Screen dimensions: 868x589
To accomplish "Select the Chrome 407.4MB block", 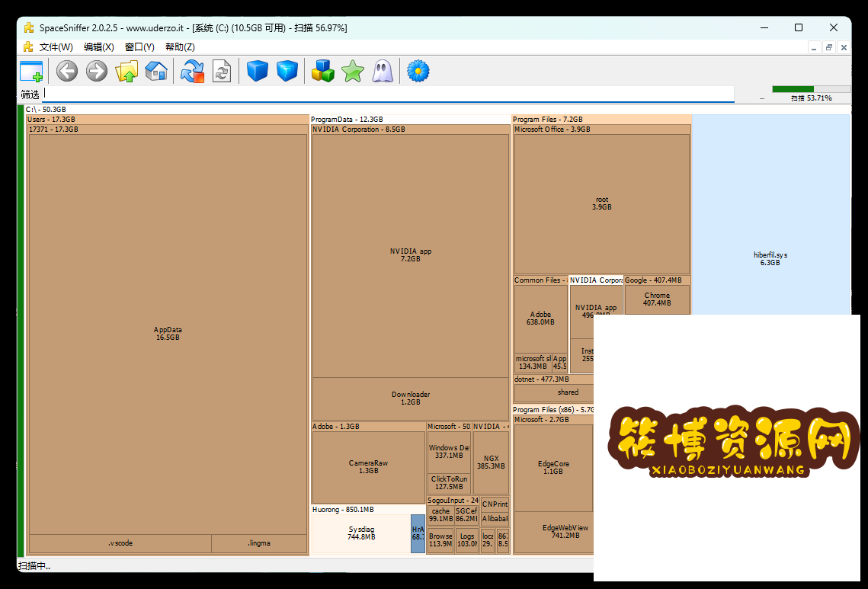I will [x=657, y=299].
